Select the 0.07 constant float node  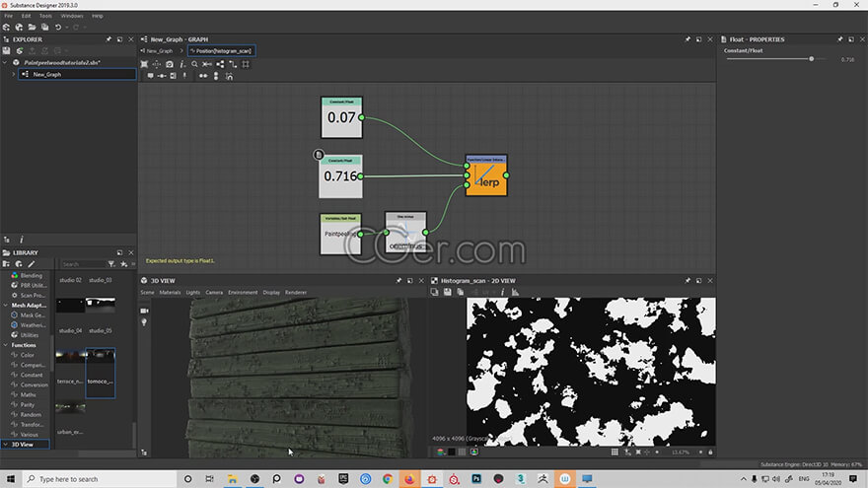[x=341, y=117]
